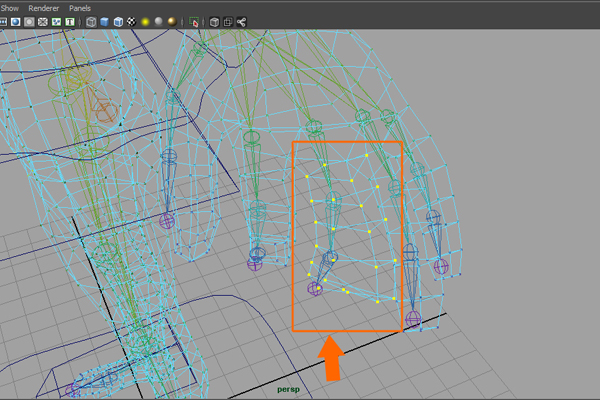Screen dimensions: 600x400
Task: Toggle X-Ray shading cube icon
Action: (x=214, y=22)
